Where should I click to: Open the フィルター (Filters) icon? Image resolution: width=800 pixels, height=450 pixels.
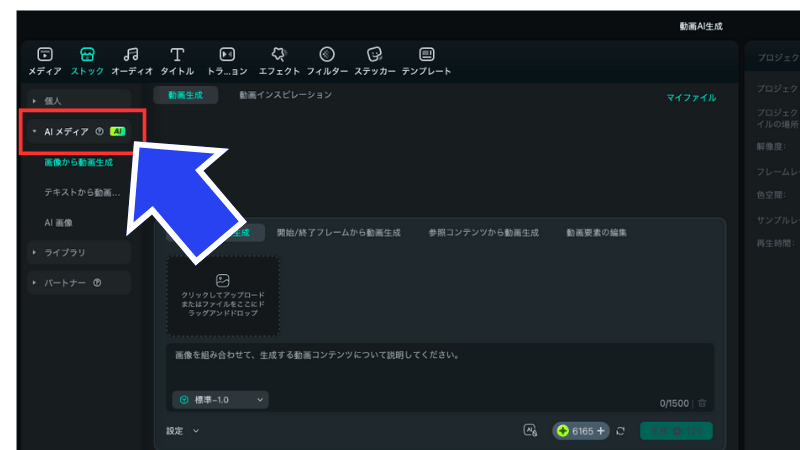click(x=327, y=55)
